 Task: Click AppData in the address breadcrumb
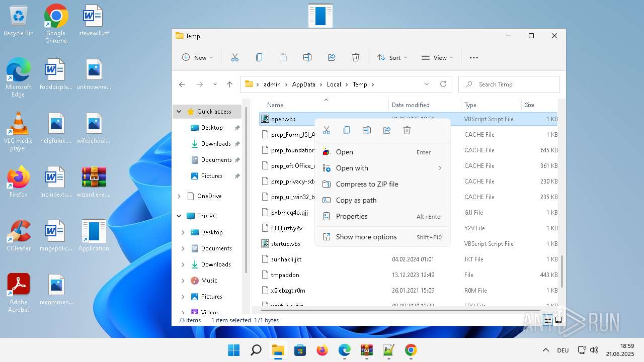pos(304,84)
